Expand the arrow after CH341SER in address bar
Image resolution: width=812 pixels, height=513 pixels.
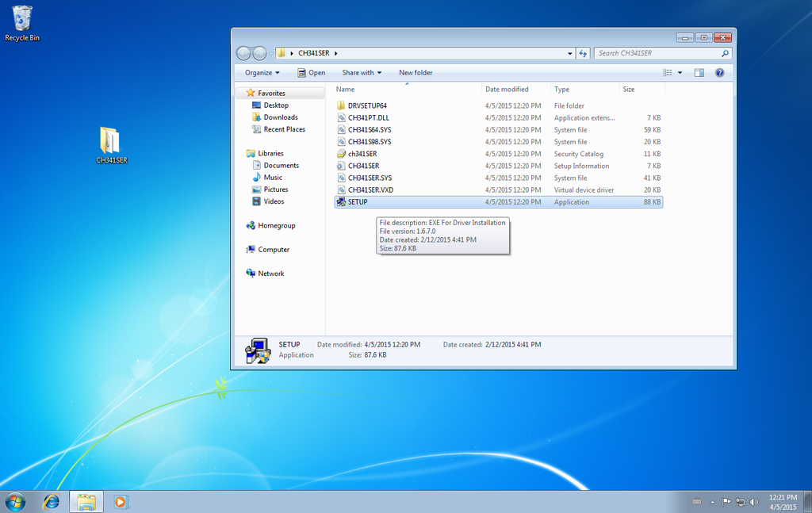(x=336, y=53)
